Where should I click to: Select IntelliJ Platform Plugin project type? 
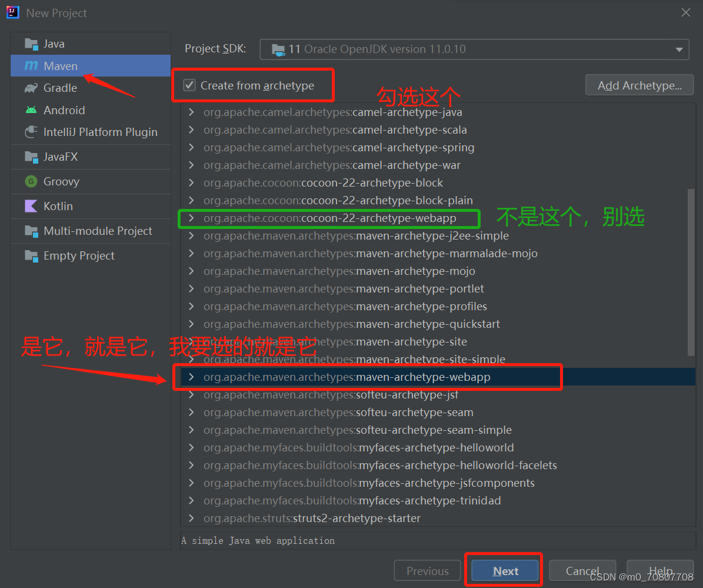coord(91,132)
